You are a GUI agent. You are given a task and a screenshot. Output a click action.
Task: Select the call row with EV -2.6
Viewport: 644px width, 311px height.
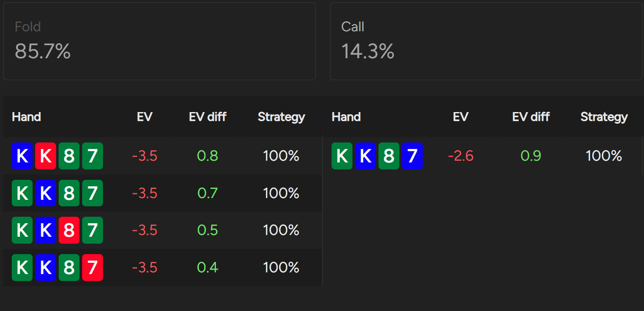pyautogui.click(x=483, y=156)
